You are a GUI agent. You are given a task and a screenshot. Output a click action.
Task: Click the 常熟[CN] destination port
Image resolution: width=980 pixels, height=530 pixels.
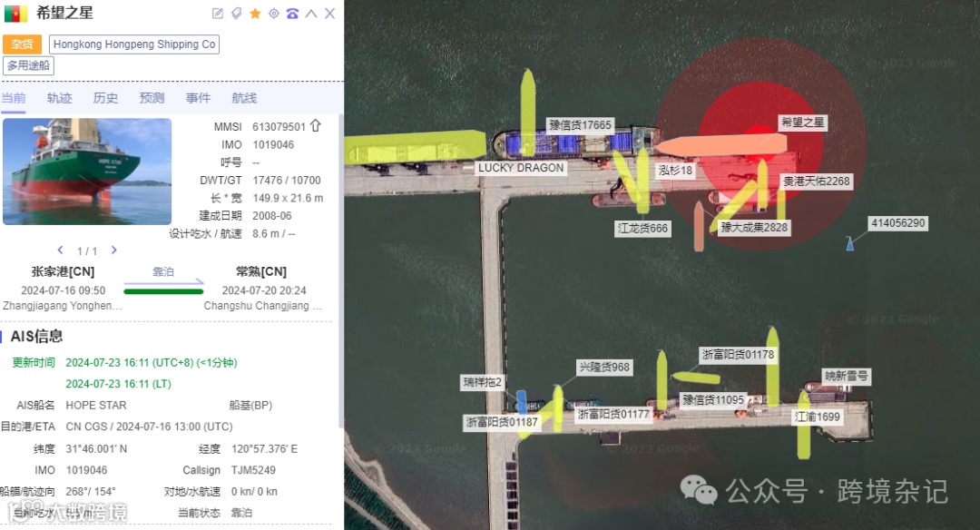(261, 272)
